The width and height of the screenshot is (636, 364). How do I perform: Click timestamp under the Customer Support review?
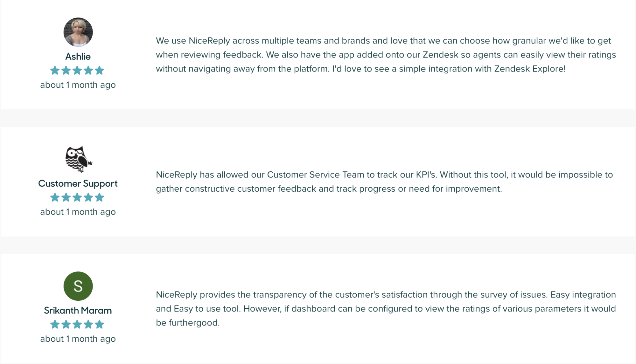pos(78,212)
